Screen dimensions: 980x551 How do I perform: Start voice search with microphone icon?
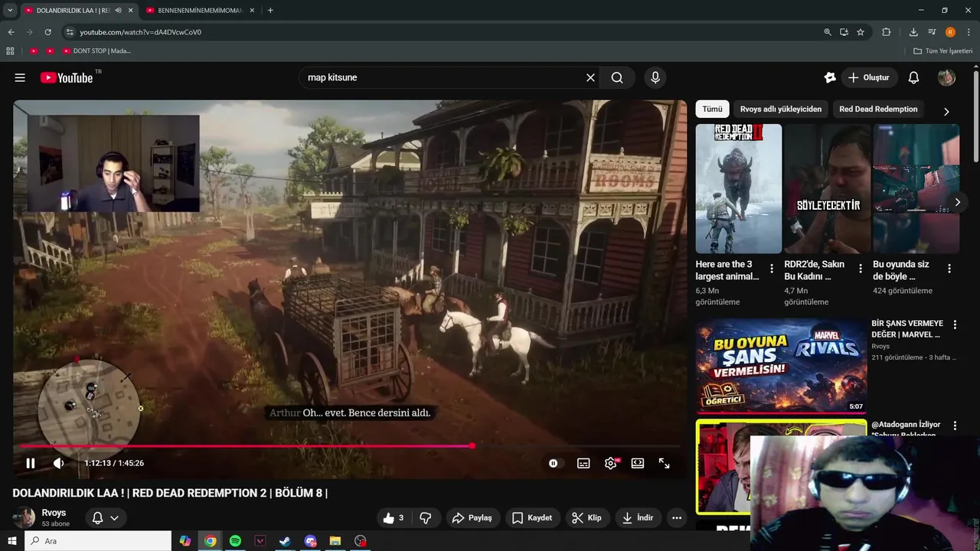pos(655,77)
